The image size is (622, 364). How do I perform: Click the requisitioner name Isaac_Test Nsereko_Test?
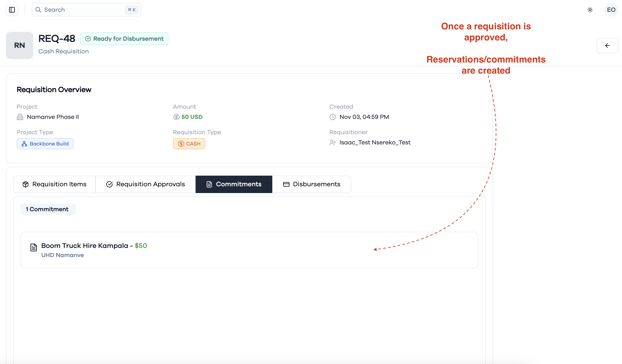click(375, 142)
